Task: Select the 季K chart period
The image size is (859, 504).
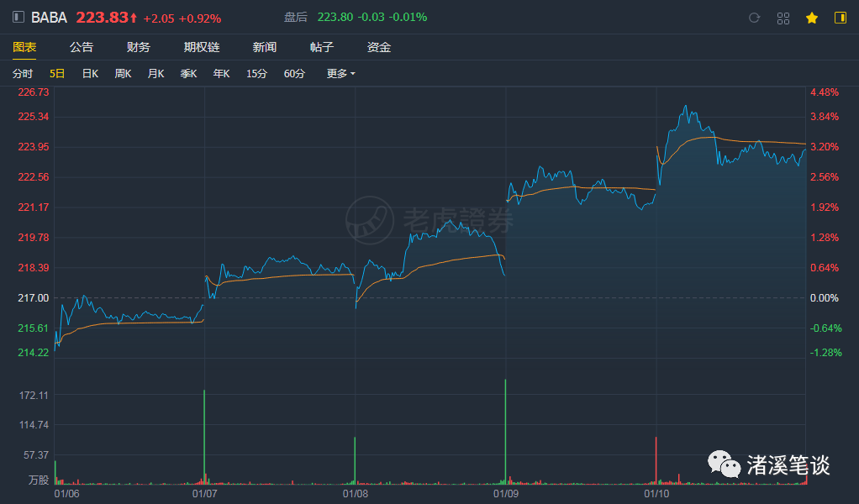Action: point(188,73)
